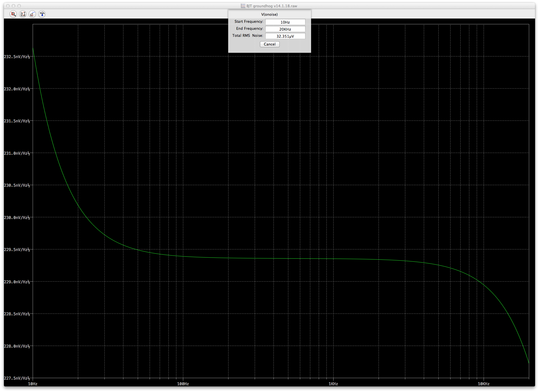539x392 pixels.
Task: Click the 228.0nV/Hz½ vertical axis label
Action: tap(17, 346)
